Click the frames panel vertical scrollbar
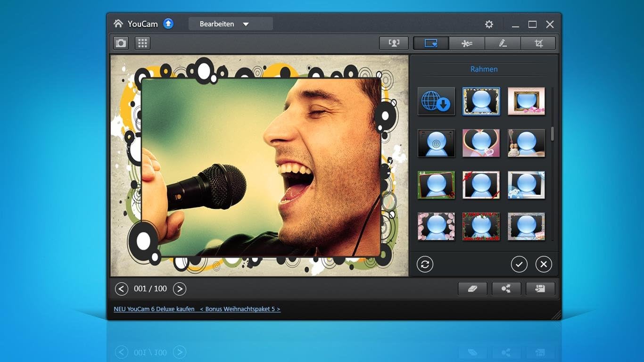Image resolution: width=644 pixels, height=362 pixels. pos(552,133)
